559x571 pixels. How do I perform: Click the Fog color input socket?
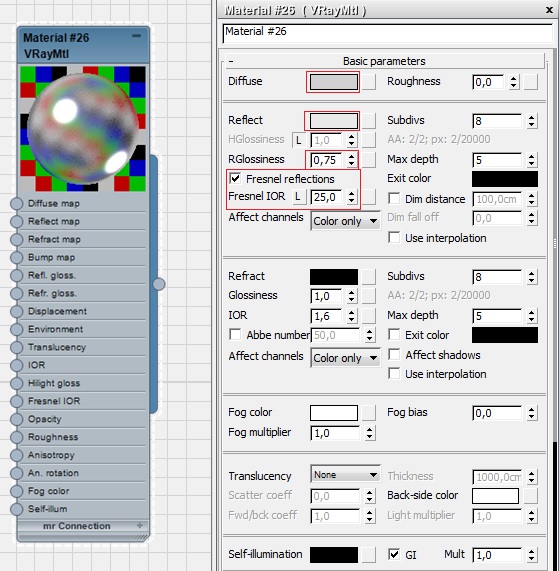[16, 491]
